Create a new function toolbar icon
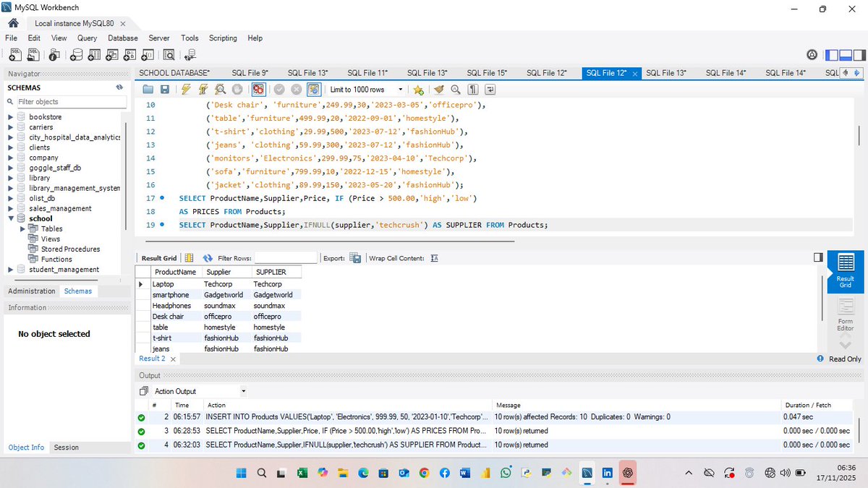868x488 pixels. tap(148, 54)
